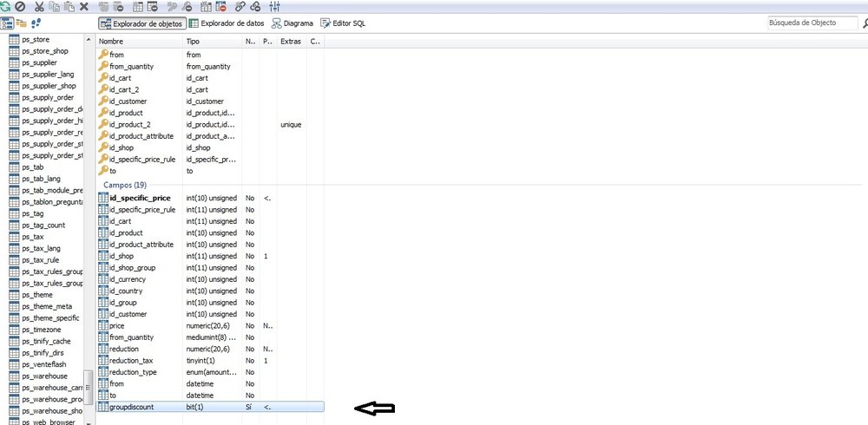Select ps_theme_meta table
Screen dimensions: 868x425
[x=47, y=306]
